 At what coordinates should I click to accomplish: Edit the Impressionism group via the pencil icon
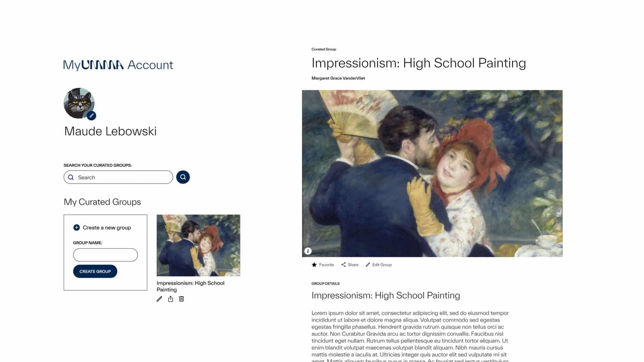pyautogui.click(x=159, y=299)
